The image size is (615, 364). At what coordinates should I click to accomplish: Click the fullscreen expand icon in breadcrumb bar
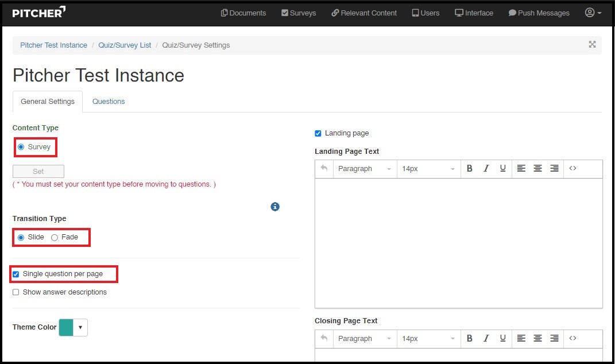pos(592,45)
